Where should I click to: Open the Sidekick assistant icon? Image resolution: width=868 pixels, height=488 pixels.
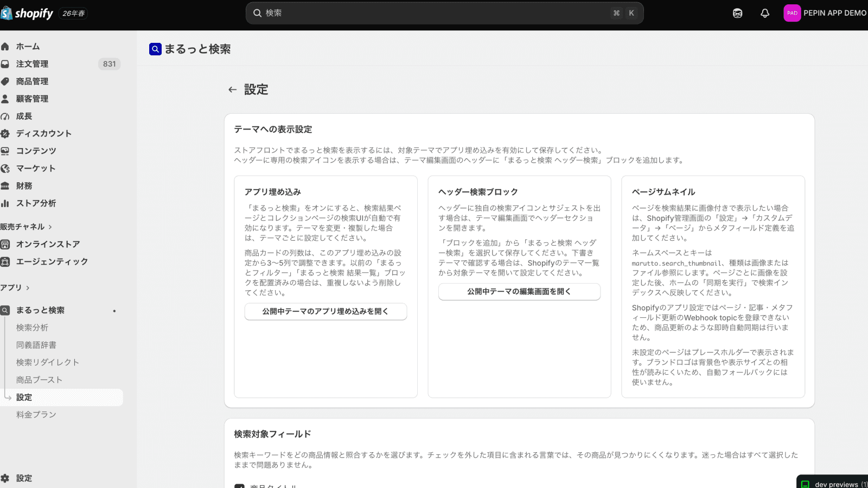click(737, 13)
